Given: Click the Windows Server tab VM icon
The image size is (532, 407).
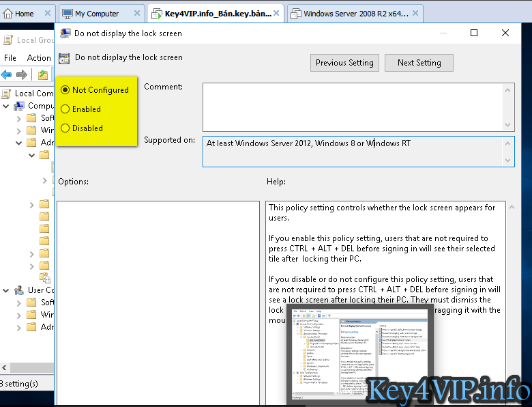Looking at the screenshot, I should pyautogui.click(x=296, y=14).
